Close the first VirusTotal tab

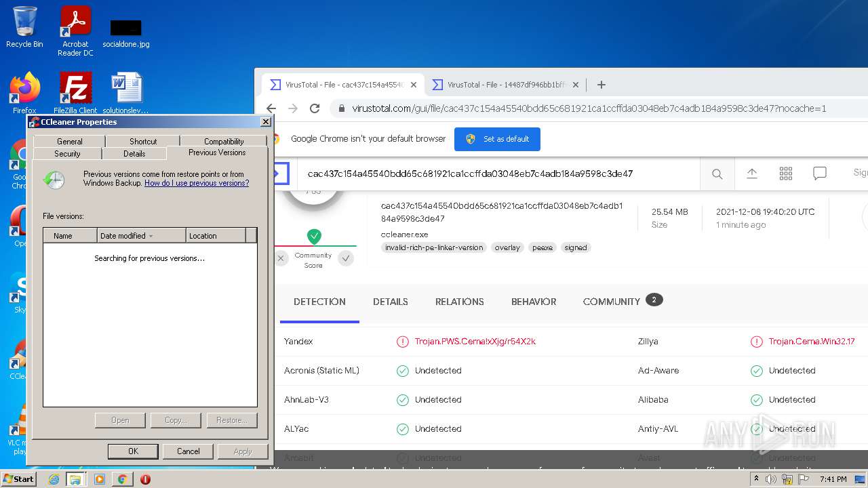coord(414,85)
